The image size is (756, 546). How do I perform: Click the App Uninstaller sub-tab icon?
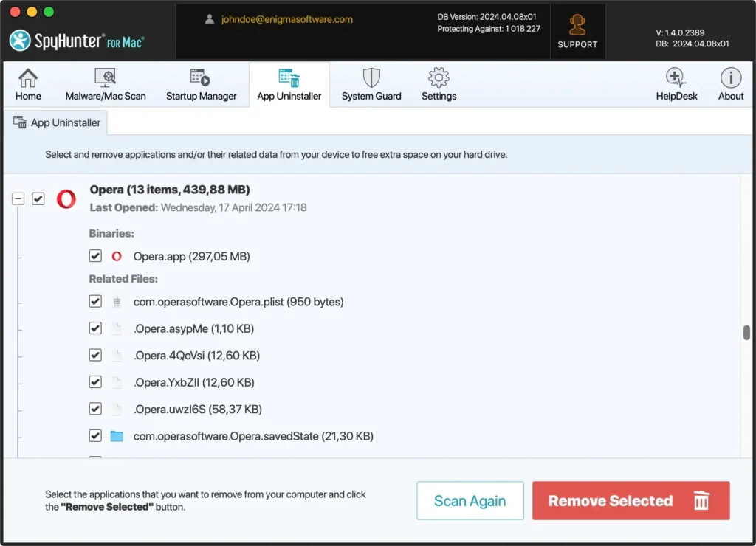point(20,122)
